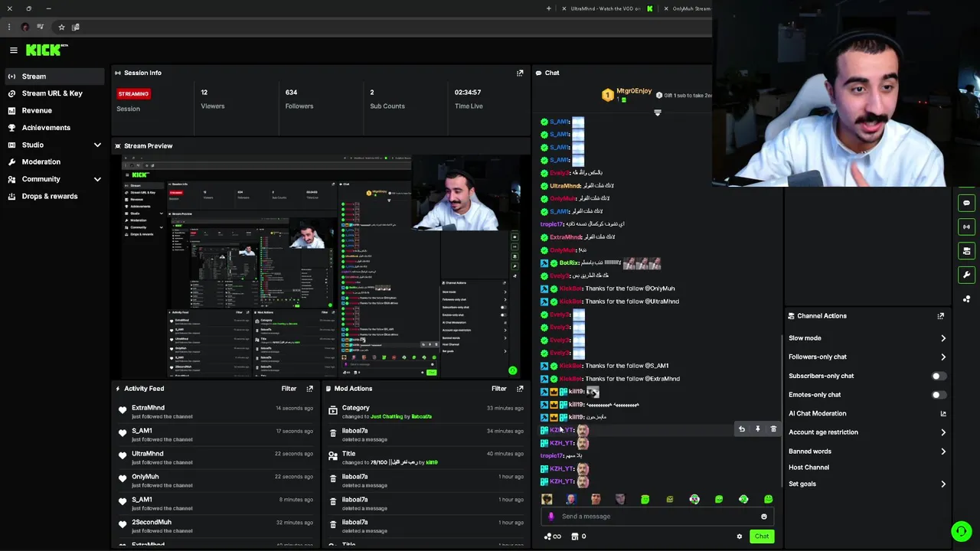Click the Title change 40 minutes ago
Screen dimensions: 980x551
click(426, 458)
